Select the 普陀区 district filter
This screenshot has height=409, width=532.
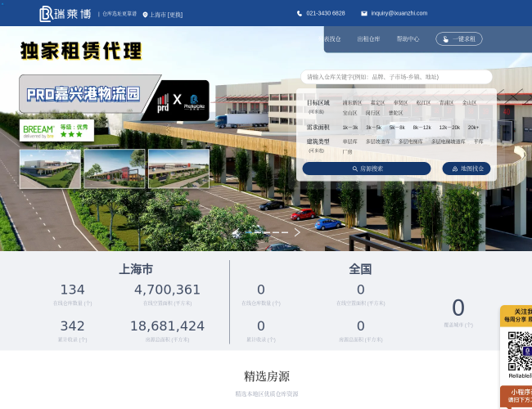(395, 113)
